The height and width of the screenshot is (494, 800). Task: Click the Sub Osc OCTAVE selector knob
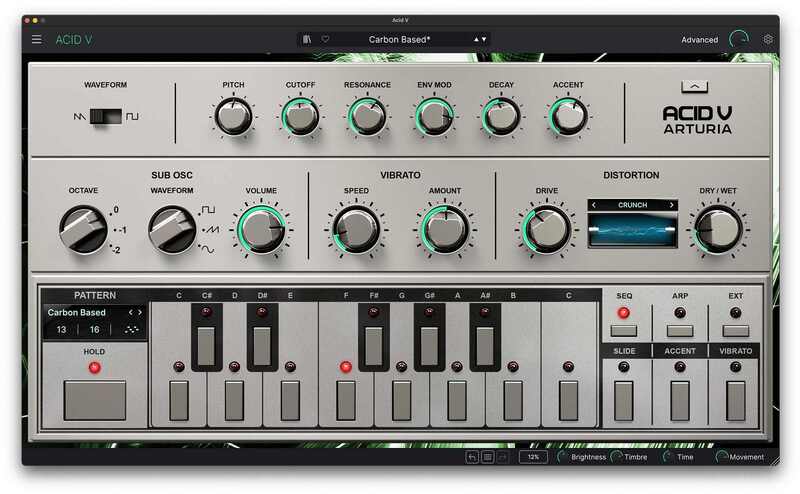(83, 230)
